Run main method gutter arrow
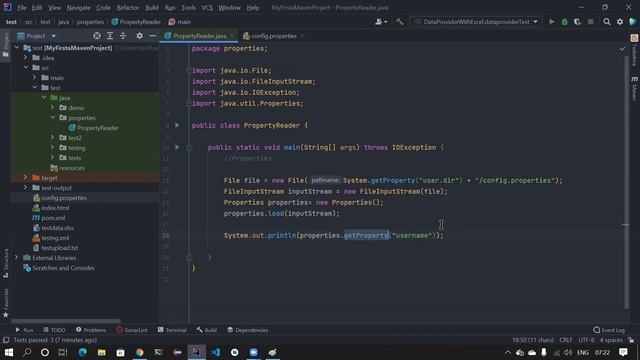The height and width of the screenshot is (360, 640). coord(177,147)
